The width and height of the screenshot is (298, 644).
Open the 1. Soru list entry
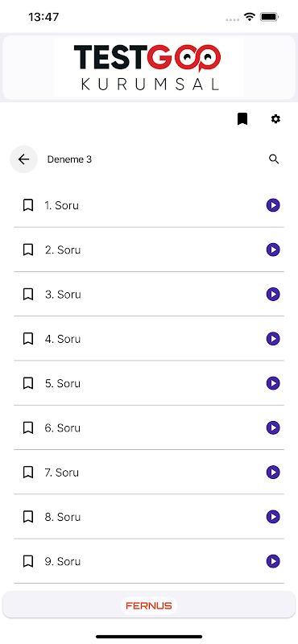149,205
